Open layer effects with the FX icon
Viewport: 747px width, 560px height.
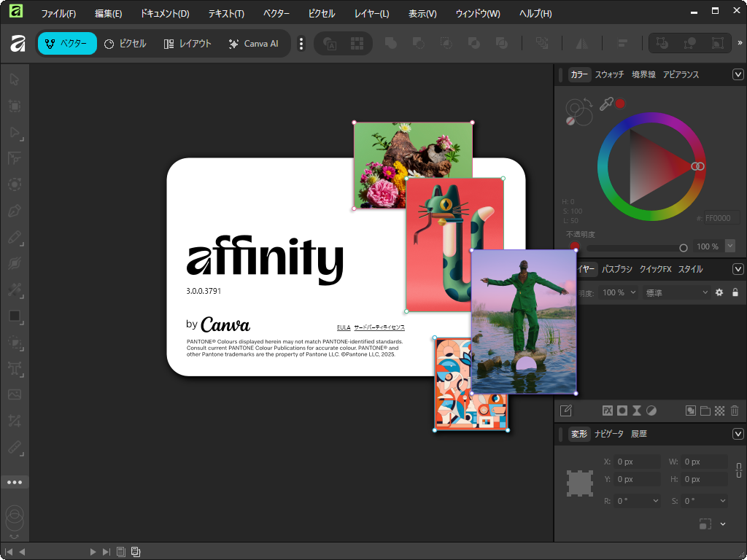pos(608,411)
